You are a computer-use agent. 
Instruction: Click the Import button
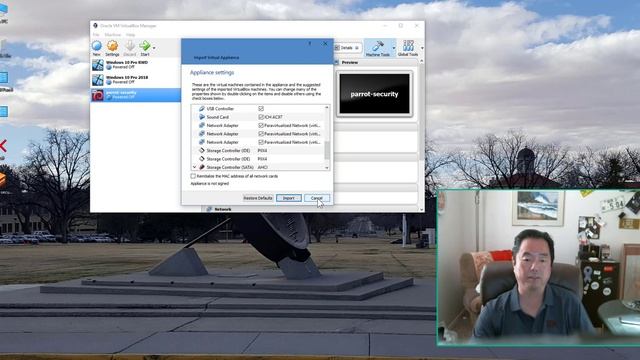coord(289,198)
